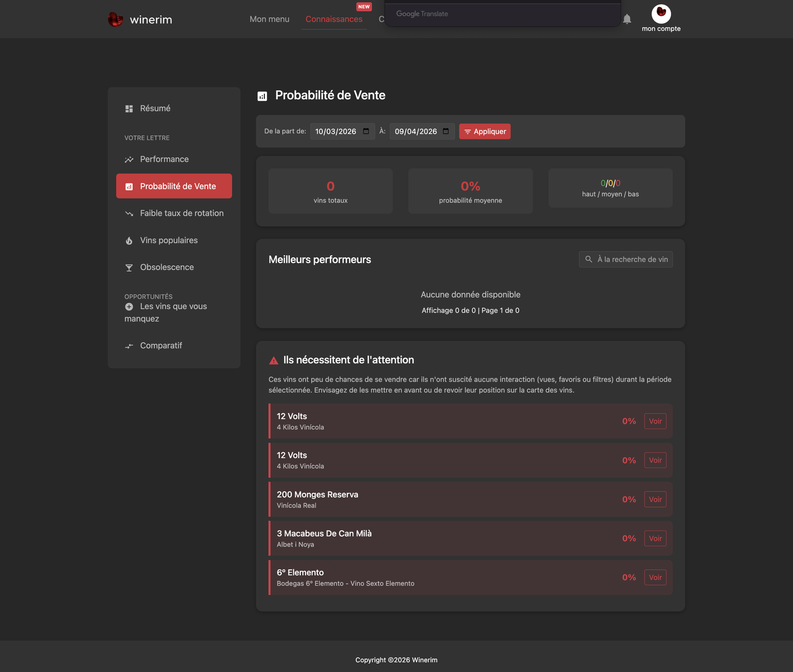
Task: Open the notifications bell
Action: point(627,19)
